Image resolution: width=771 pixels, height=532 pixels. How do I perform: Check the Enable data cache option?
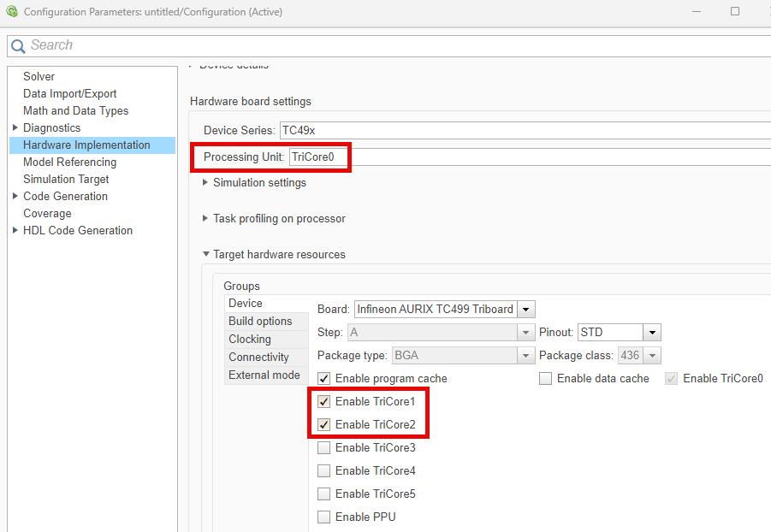tap(546, 378)
